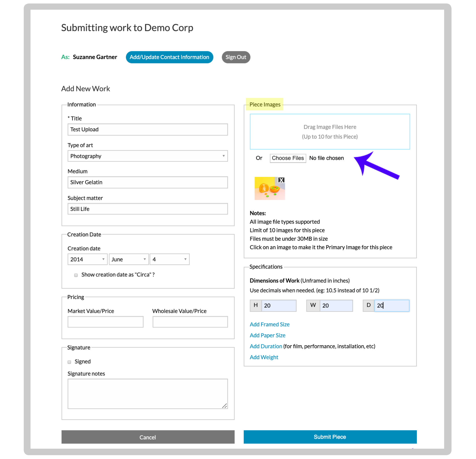Viewport: 476px width, 459px height.
Task: Sign out of the submission portal
Action: [x=236, y=57]
